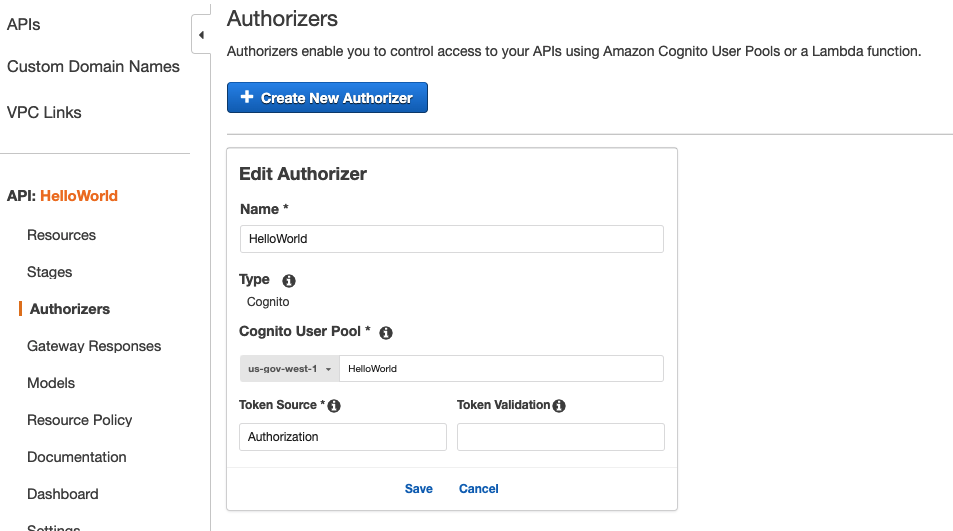
Task: Open Resources in the API menu
Action: click(x=61, y=235)
